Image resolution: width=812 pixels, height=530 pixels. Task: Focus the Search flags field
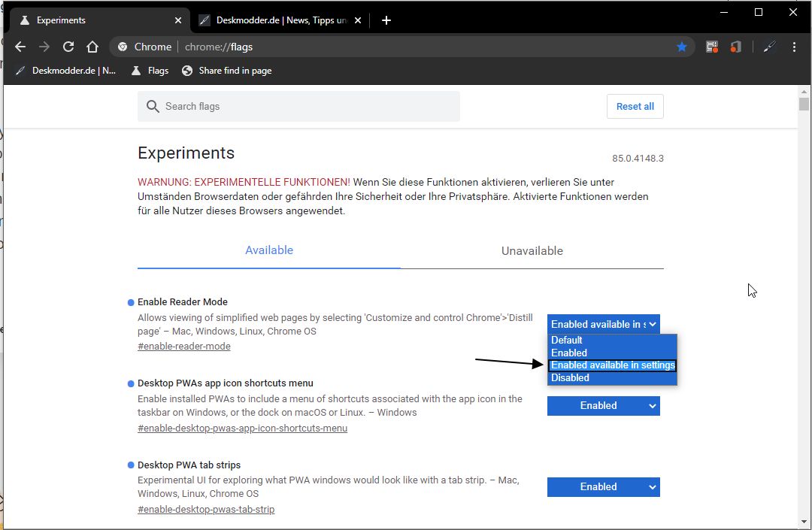click(298, 106)
